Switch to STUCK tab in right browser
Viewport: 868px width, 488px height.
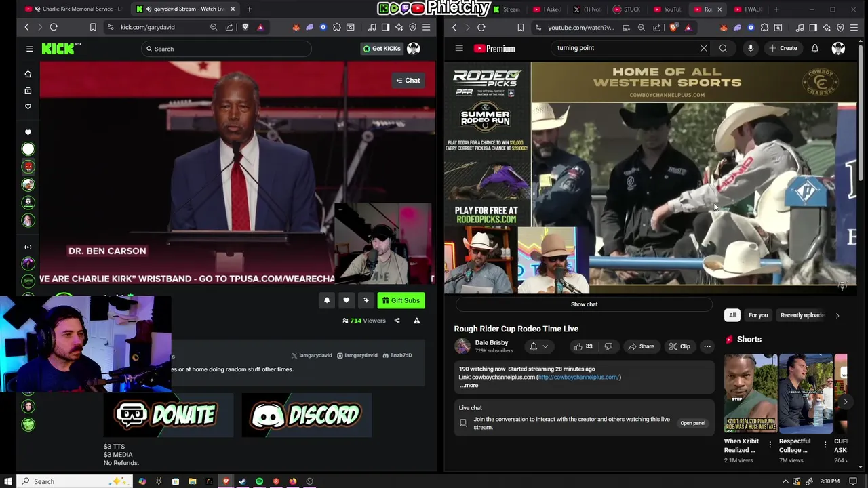coord(627,9)
